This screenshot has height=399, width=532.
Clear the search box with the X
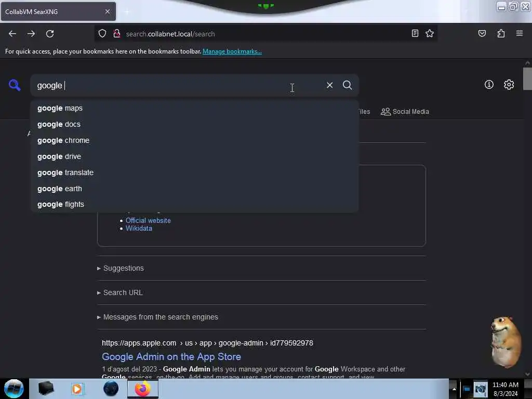point(329,85)
